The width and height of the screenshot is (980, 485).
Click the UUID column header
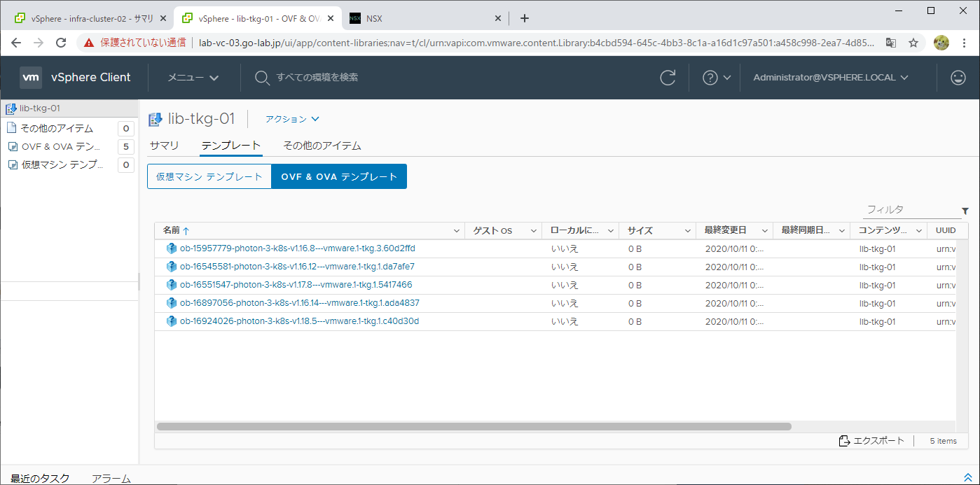coord(946,230)
